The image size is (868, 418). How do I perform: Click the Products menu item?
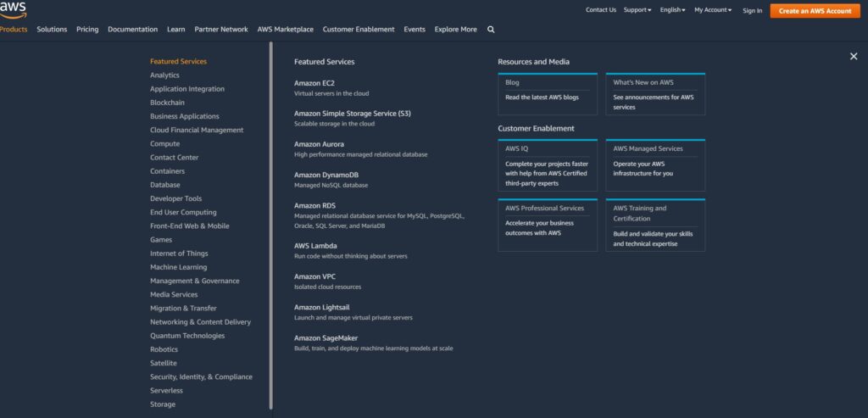pyautogui.click(x=14, y=30)
